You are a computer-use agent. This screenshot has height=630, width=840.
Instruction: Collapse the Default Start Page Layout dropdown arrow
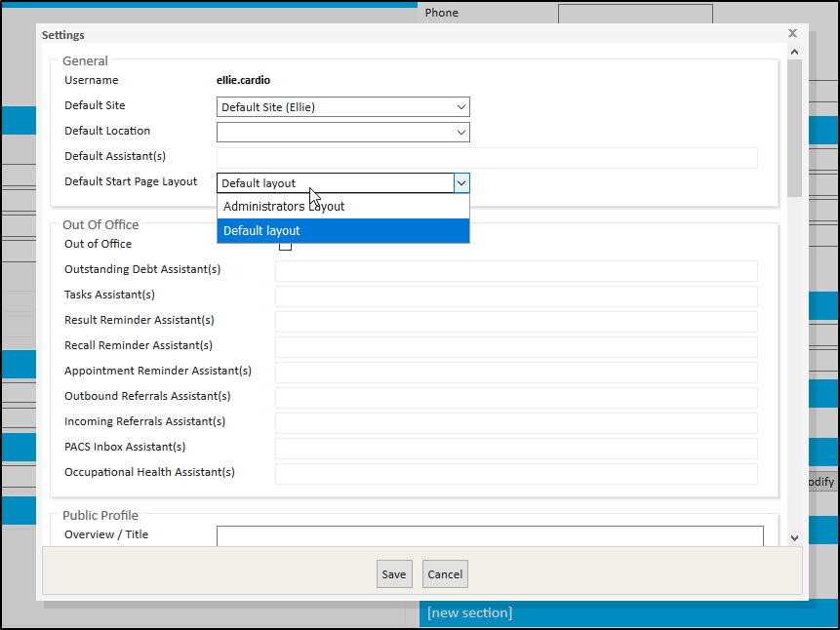[x=461, y=183]
